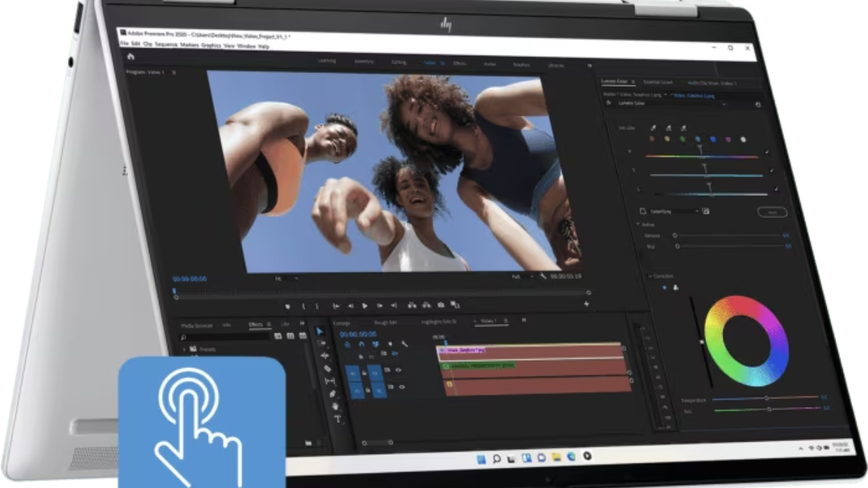
Task: Select the Selection arrow tool
Action: pos(320,332)
